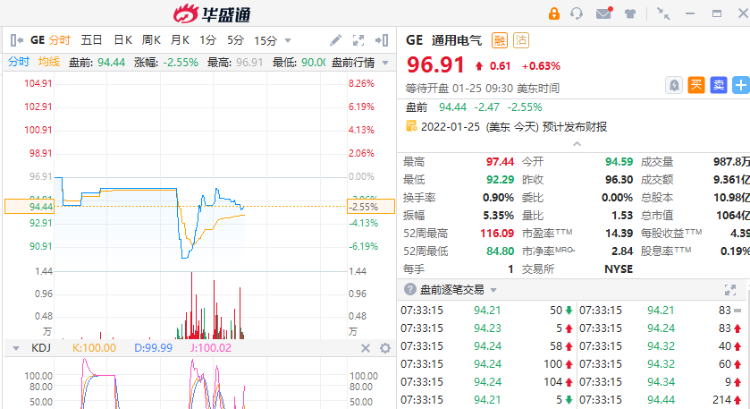Click the D:99.99 indicator value
The image size is (750, 409).
pyautogui.click(x=153, y=348)
